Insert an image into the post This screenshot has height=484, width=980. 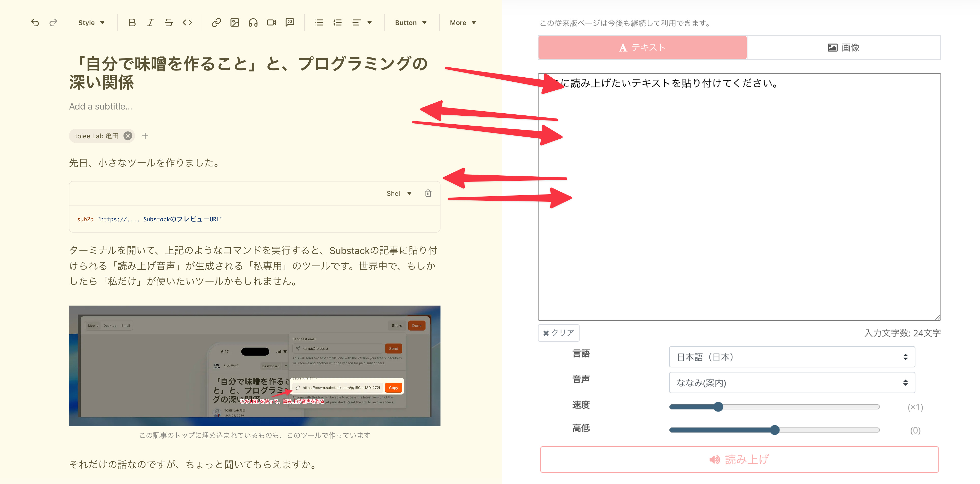pyautogui.click(x=235, y=22)
